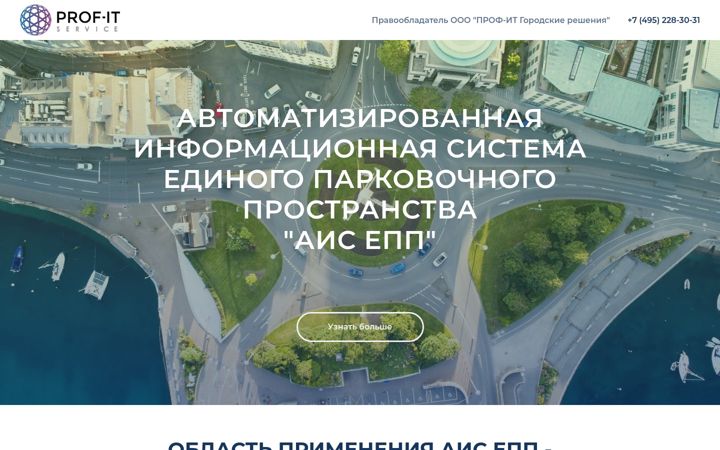Click the text "Правообладатель ООО ПРОФ-ИТ Городские решения"

[490, 20]
